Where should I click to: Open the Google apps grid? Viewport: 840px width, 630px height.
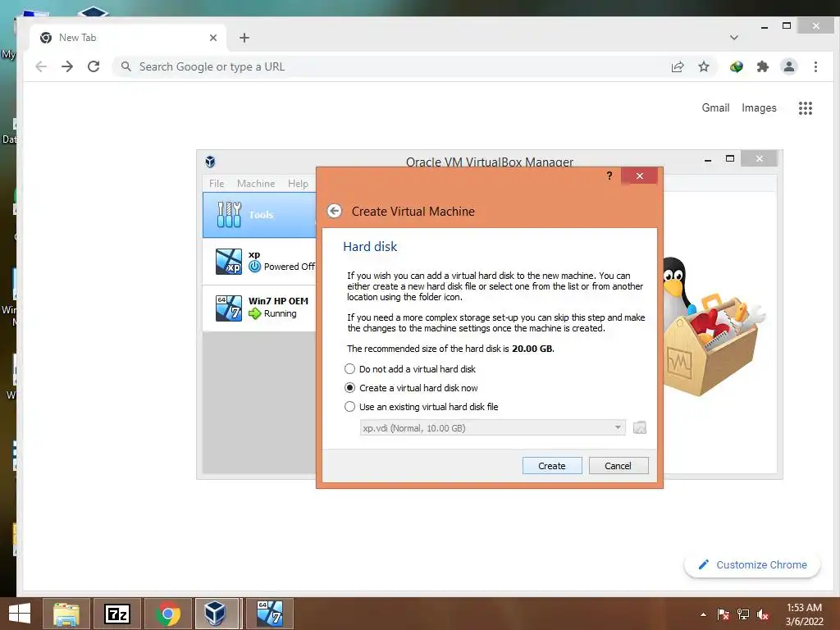[806, 108]
